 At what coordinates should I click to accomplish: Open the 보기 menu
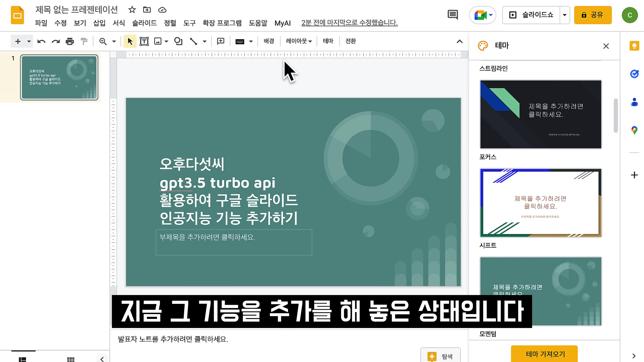click(80, 23)
